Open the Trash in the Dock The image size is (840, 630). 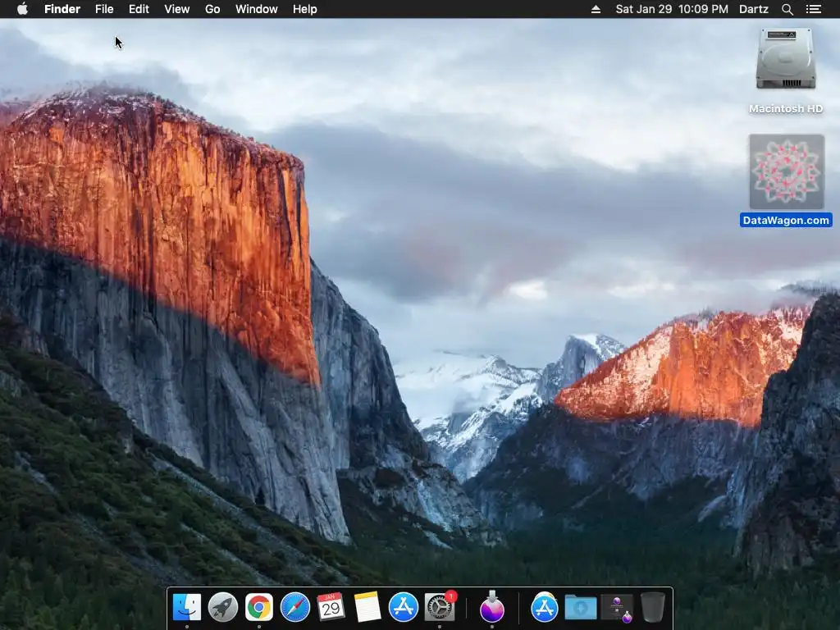[652, 607]
